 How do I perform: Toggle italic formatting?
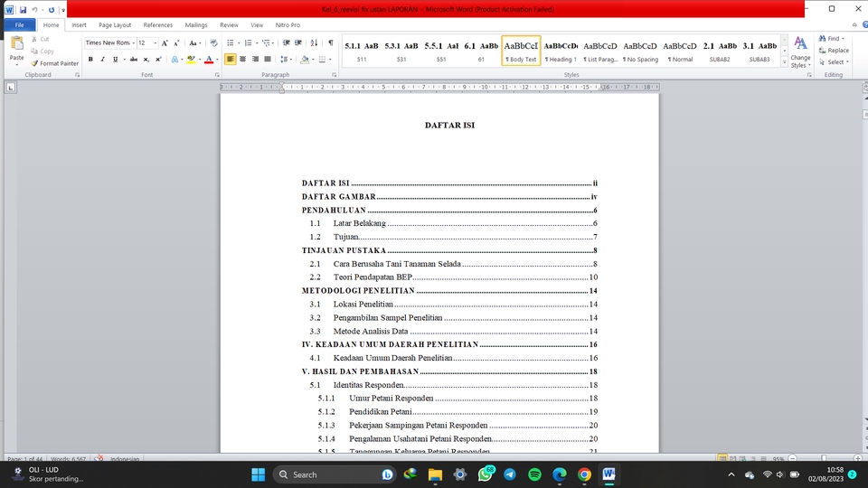pyautogui.click(x=103, y=60)
